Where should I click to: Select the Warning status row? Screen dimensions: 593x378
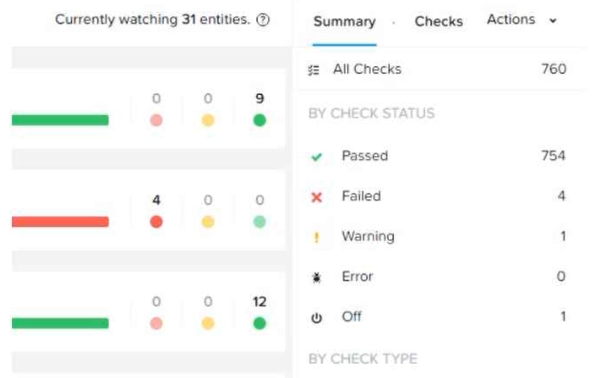pos(439,237)
